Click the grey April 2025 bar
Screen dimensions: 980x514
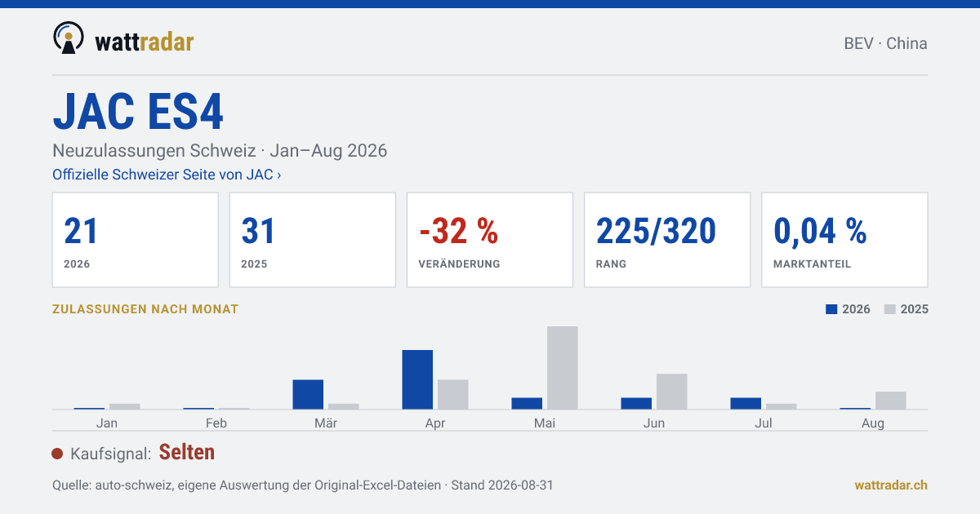point(453,394)
